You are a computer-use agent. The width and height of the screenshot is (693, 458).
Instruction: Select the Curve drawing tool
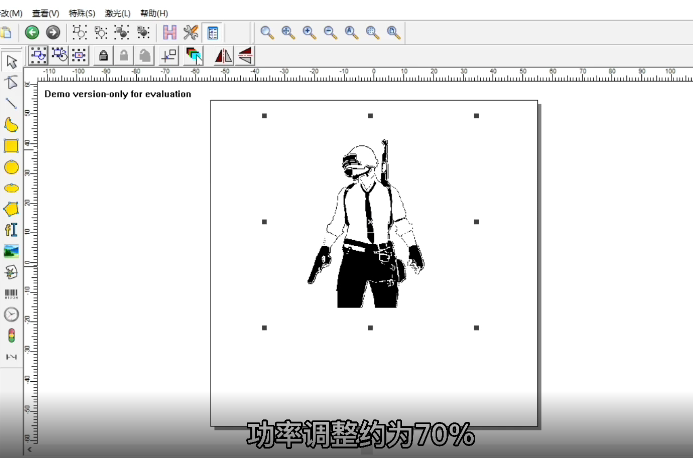pyautogui.click(x=11, y=125)
